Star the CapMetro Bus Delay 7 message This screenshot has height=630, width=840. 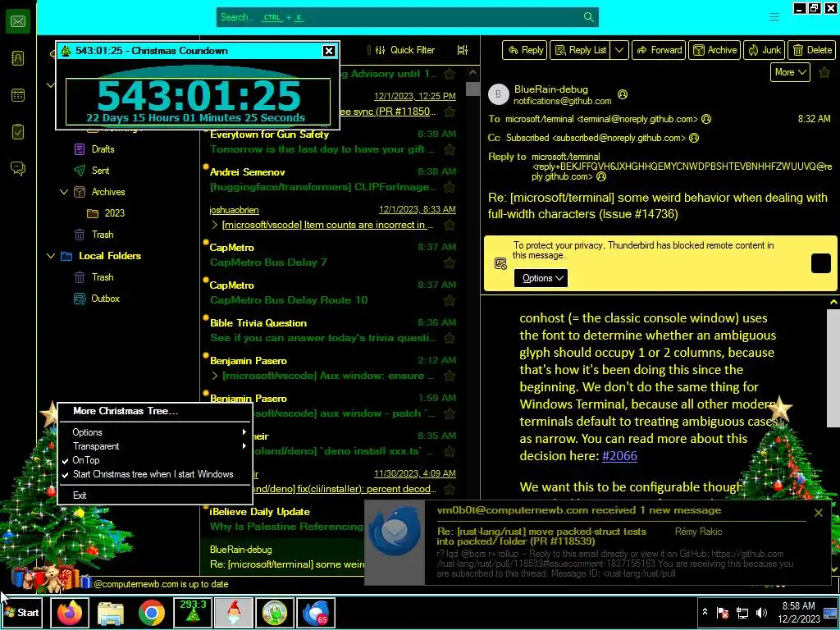pyautogui.click(x=450, y=262)
